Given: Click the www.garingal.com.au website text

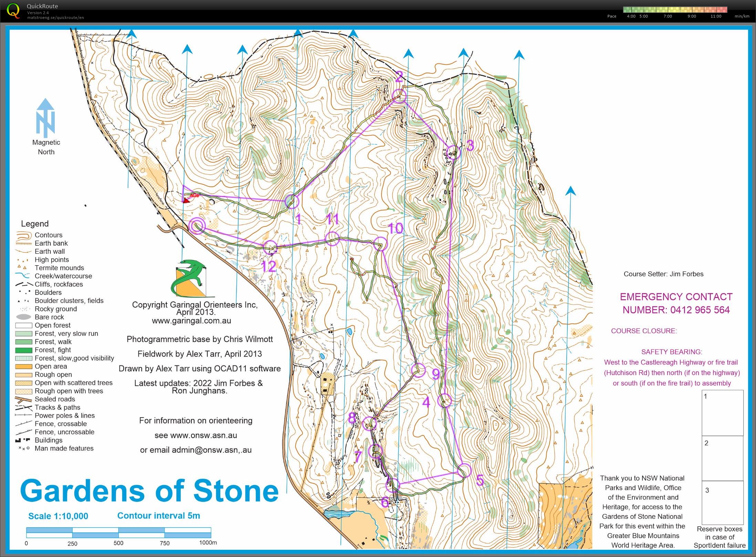Looking at the screenshot, I should (191, 321).
